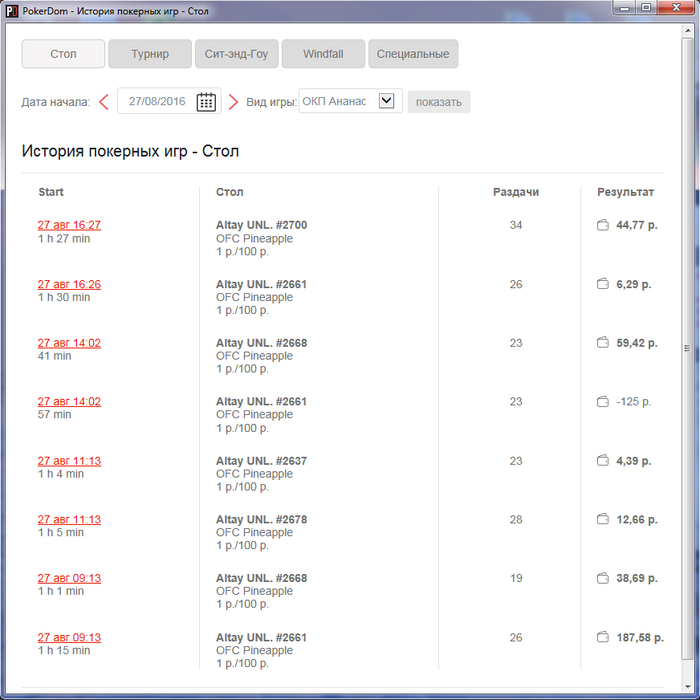Minimize the PokerDom window
Image resolution: width=700 pixels, height=700 pixels.
click(625, 8)
